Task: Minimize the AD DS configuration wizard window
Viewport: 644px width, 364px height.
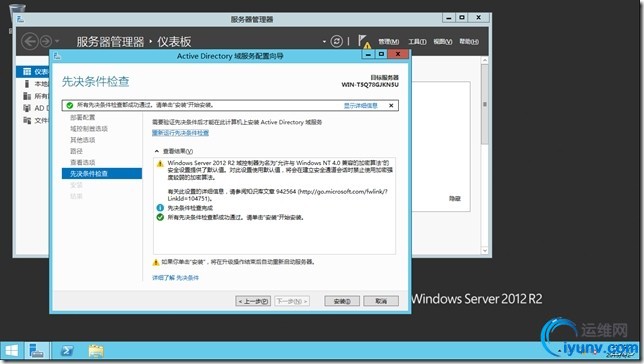Action: point(368,54)
